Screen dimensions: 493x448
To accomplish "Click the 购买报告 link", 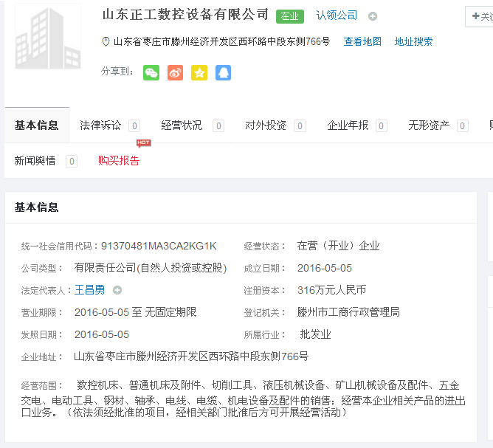I will 119,160.
